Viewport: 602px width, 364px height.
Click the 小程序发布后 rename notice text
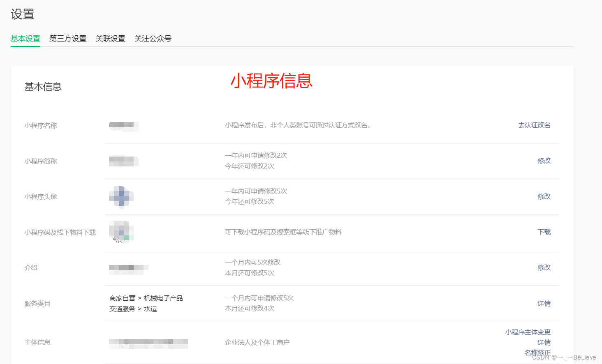click(x=299, y=125)
